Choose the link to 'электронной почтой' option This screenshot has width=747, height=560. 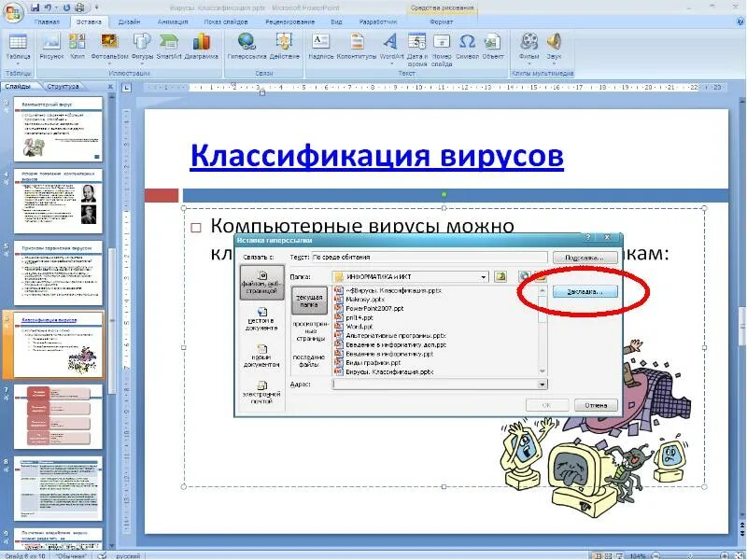click(x=261, y=392)
